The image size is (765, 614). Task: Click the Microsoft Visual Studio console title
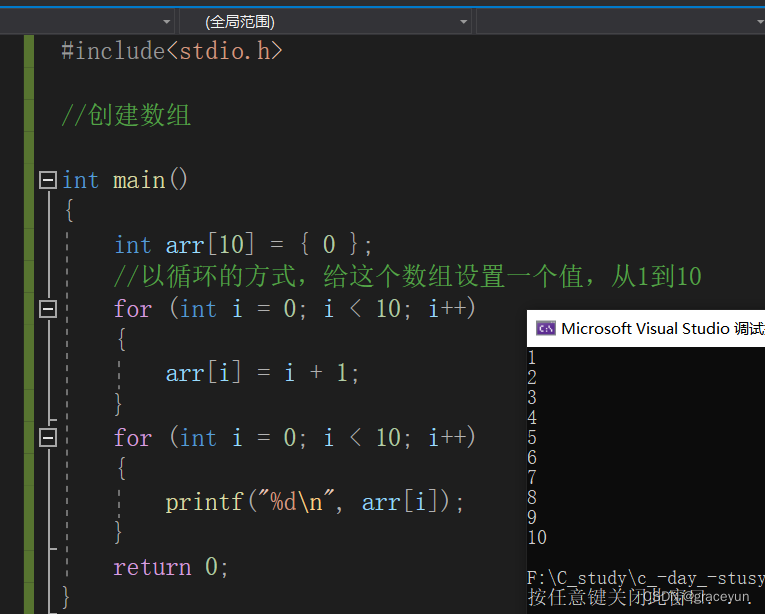point(663,328)
